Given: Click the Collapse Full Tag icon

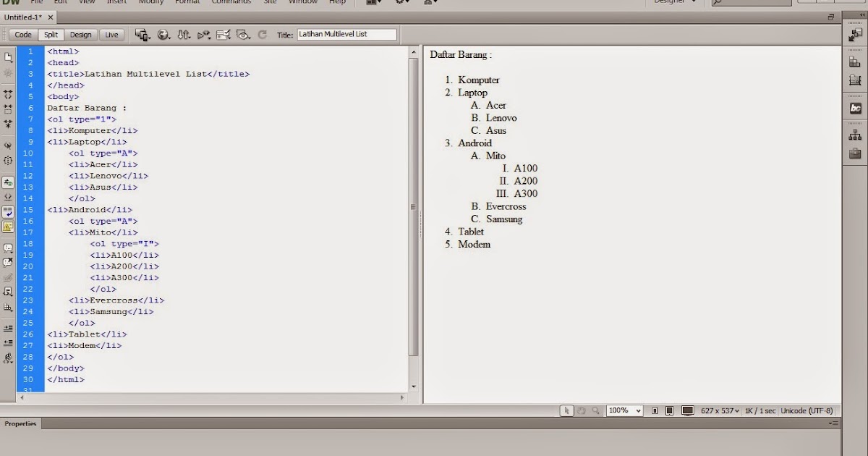Looking at the screenshot, I should click(x=8, y=94).
